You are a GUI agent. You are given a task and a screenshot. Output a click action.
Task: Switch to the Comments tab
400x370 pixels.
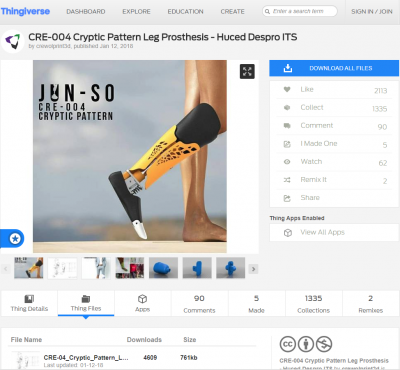coord(199,303)
